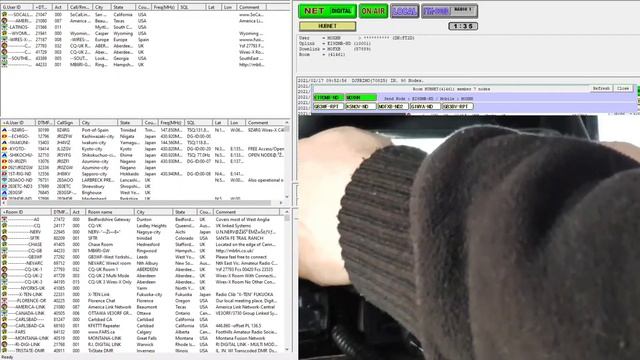Screen dimensions: 640x360
Task: Click the node icon for 9Z4RG row
Action: click(4, 130)
